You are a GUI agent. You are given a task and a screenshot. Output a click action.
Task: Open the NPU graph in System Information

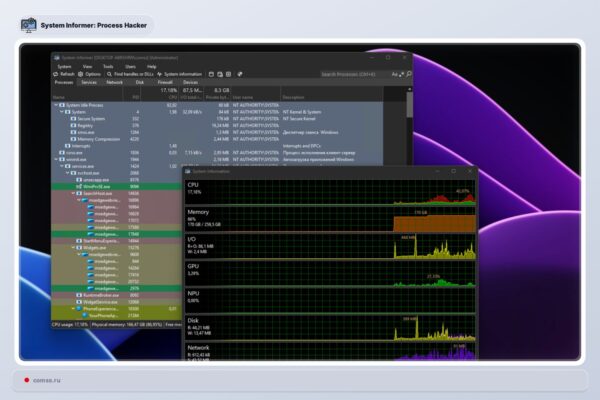[x=330, y=301]
